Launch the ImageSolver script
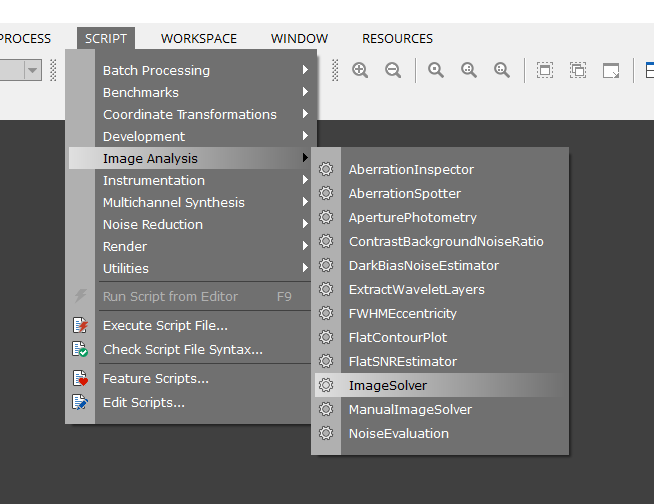Screen dimensions: 654x504 click(x=387, y=386)
